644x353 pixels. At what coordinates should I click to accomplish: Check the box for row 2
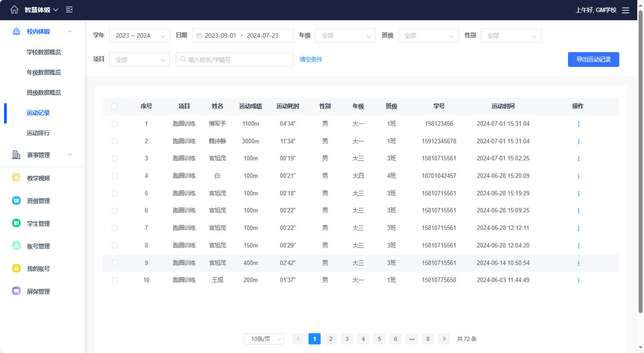pos(115,141)
